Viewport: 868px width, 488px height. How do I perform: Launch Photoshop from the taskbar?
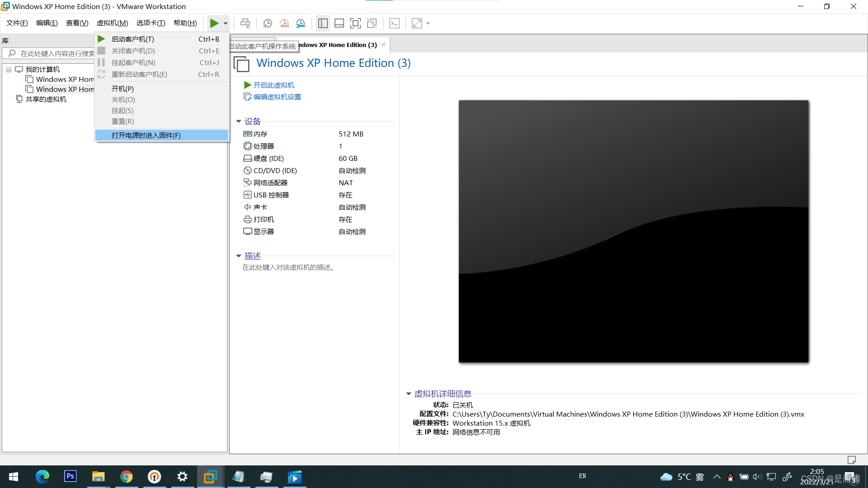pos(70,477)
